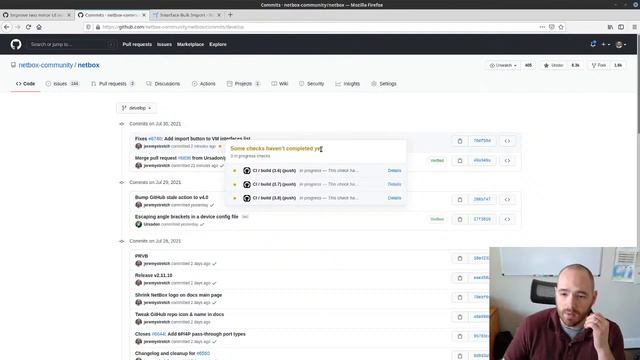Copy SHA of 'Closes #6644' commit
The width and height of the screenshot is (640, 360).
coord(460,336)
